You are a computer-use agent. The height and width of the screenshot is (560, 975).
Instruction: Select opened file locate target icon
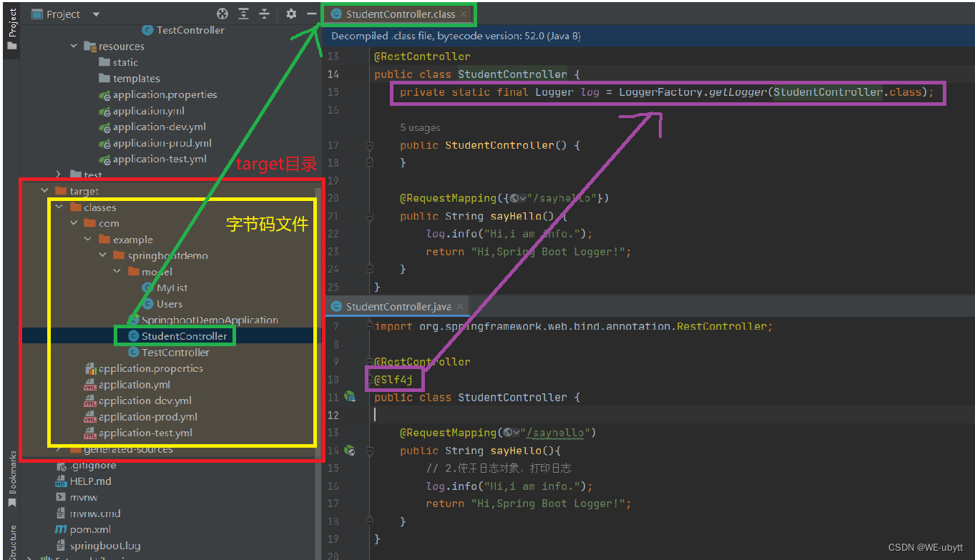222,14
